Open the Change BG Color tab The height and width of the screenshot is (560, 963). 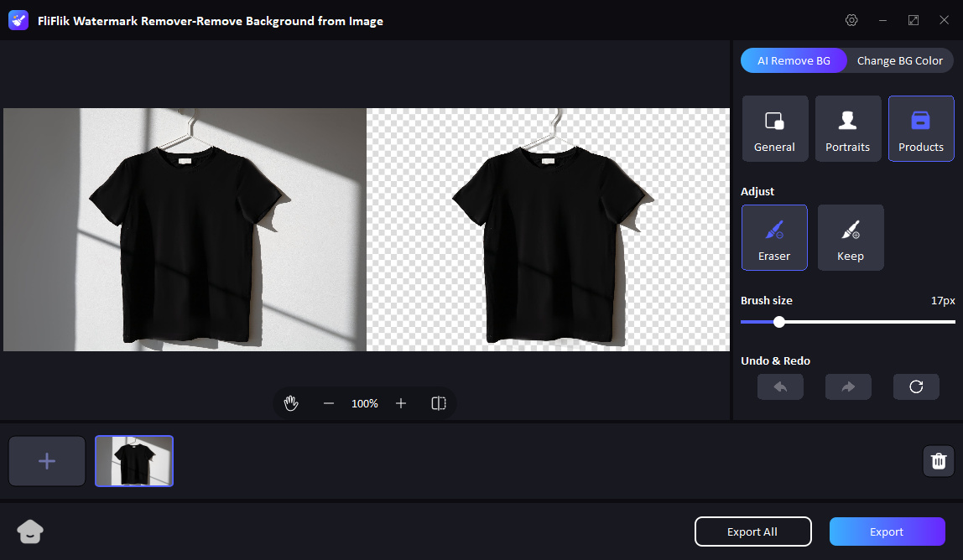click(900, 60)
